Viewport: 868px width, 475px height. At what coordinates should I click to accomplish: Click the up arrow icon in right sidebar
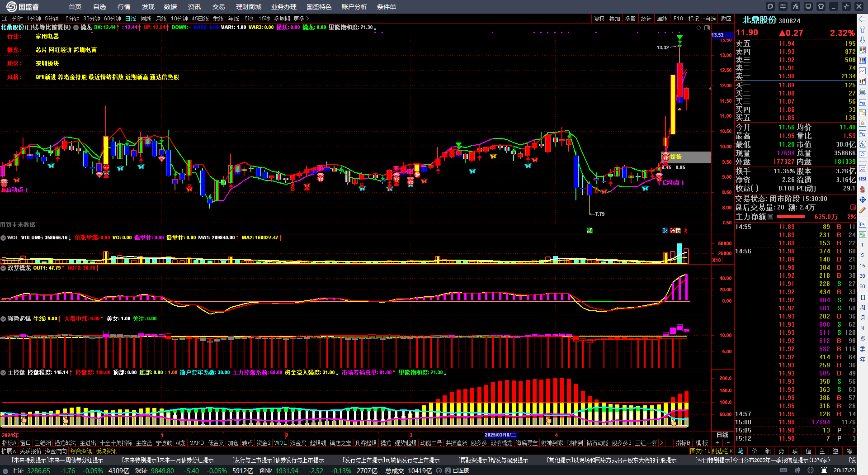[863, 29]
